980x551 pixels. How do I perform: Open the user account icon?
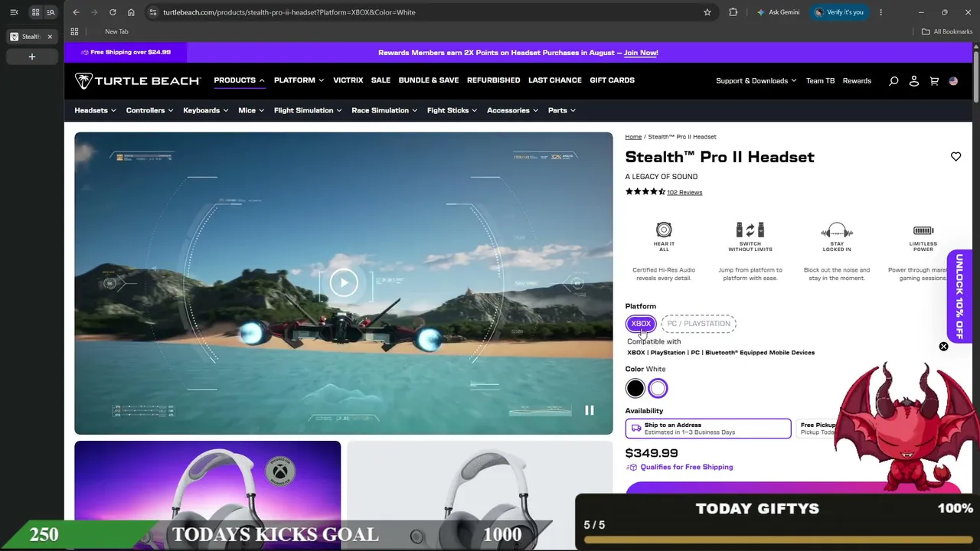click(914, 81)
